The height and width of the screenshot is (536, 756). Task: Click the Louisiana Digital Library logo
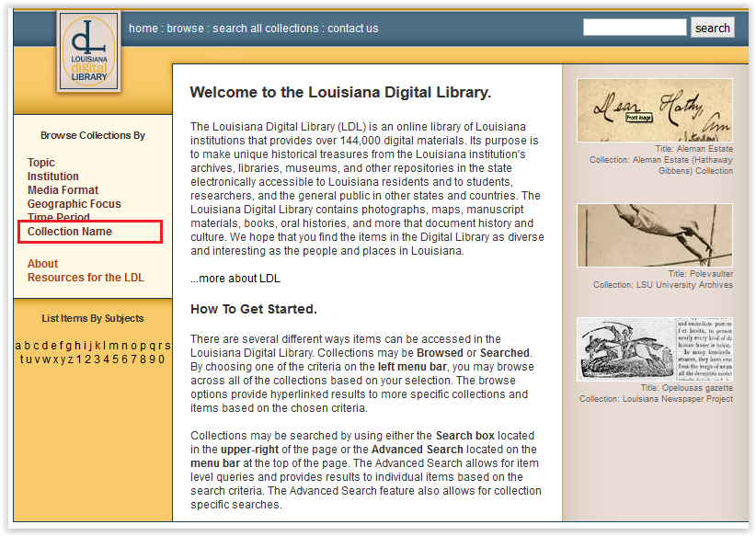tap(88, 51)
